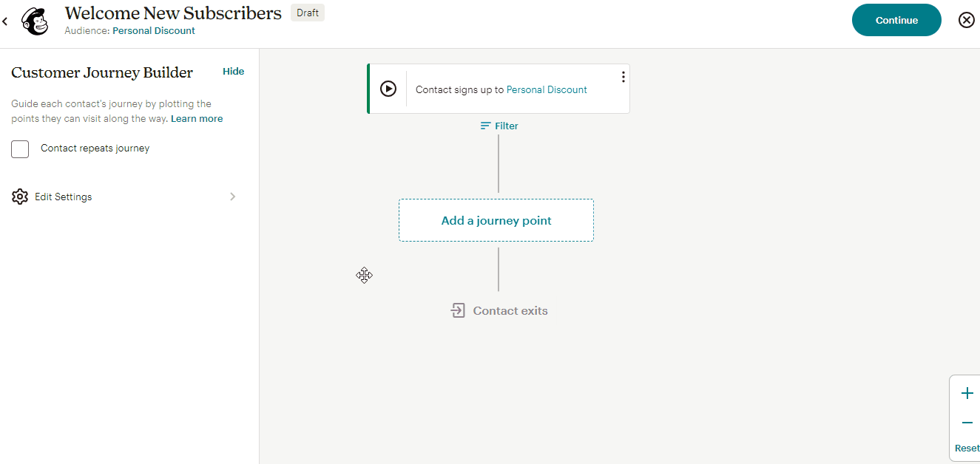Click the back arrow in the header
The height and width of the screenshot is (464, 980).
[5, 21]
